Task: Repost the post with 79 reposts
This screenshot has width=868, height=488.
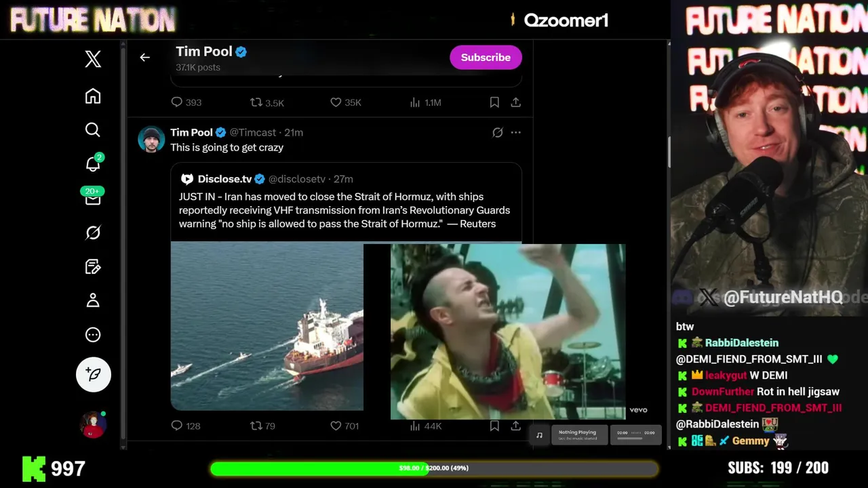Action: coord(262,426)
